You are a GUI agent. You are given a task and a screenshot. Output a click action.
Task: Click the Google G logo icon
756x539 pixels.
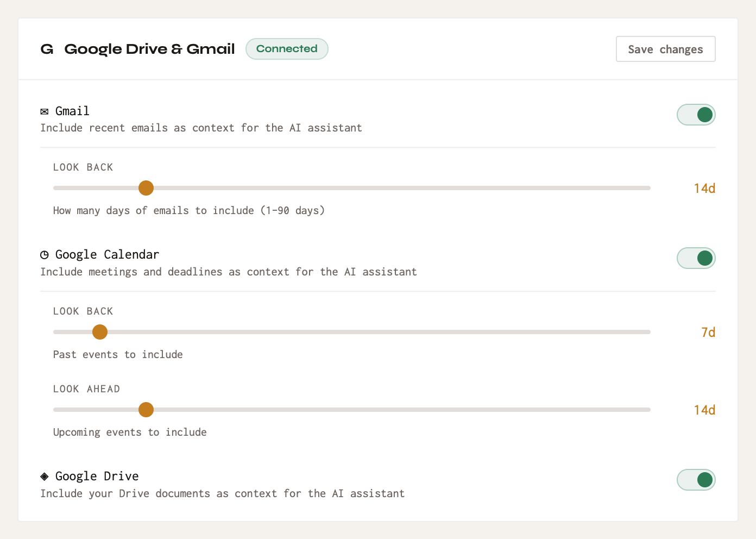[x=47, y=49]
